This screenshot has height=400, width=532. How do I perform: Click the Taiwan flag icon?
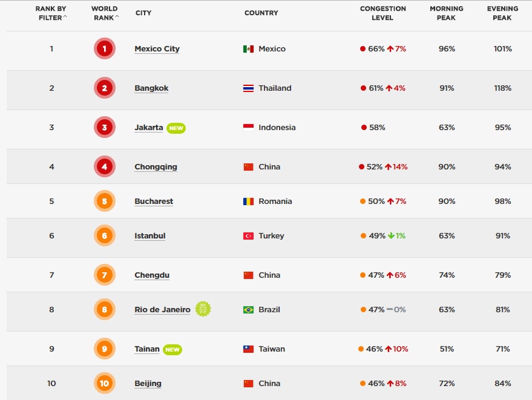(x=248, y=349)
